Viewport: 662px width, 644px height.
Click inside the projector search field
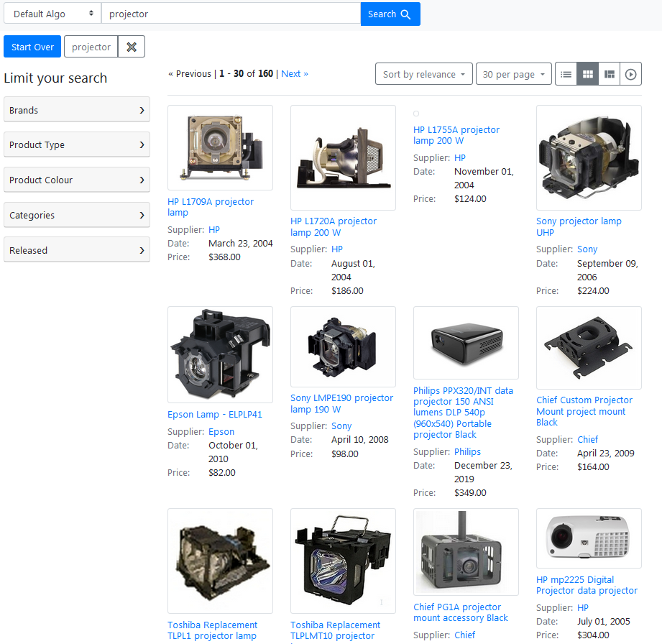click(231, 14)
